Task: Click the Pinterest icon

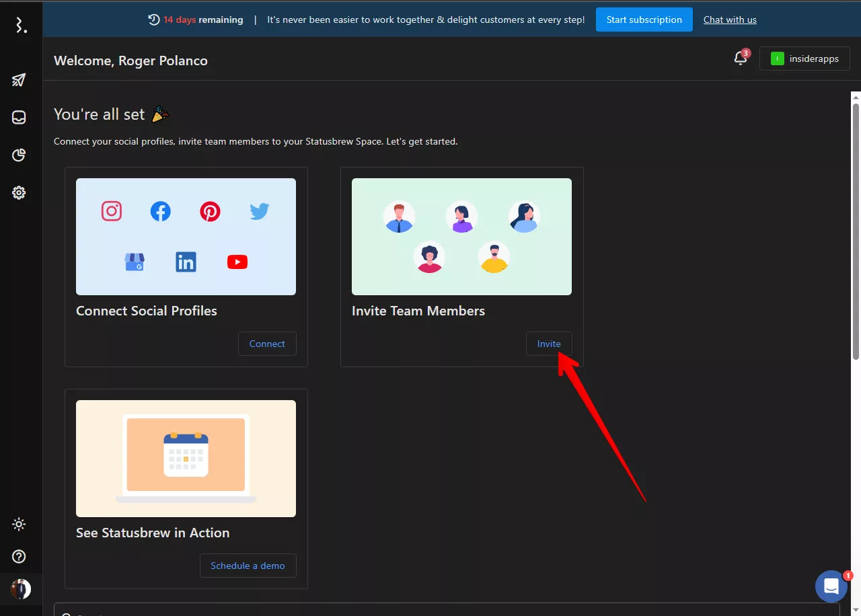Action: (x=210, y=212)
